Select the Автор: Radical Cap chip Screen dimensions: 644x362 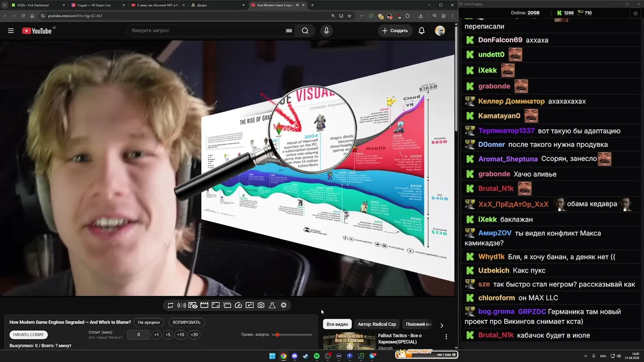click(377, 324)
